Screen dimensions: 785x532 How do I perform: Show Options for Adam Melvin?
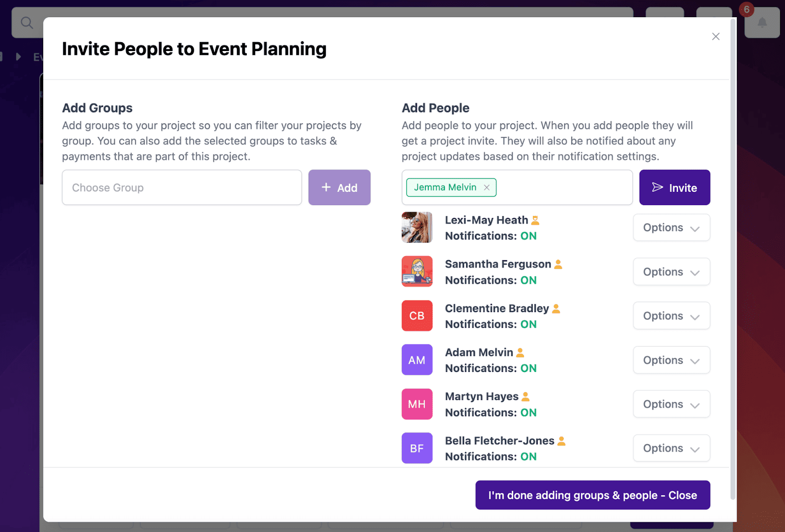[x=671, y=360]
